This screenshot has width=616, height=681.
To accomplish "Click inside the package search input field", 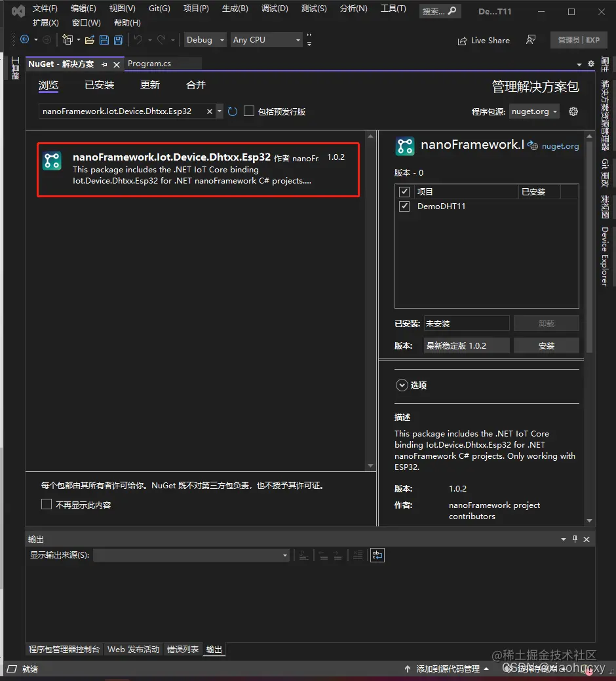I will 123,111.
